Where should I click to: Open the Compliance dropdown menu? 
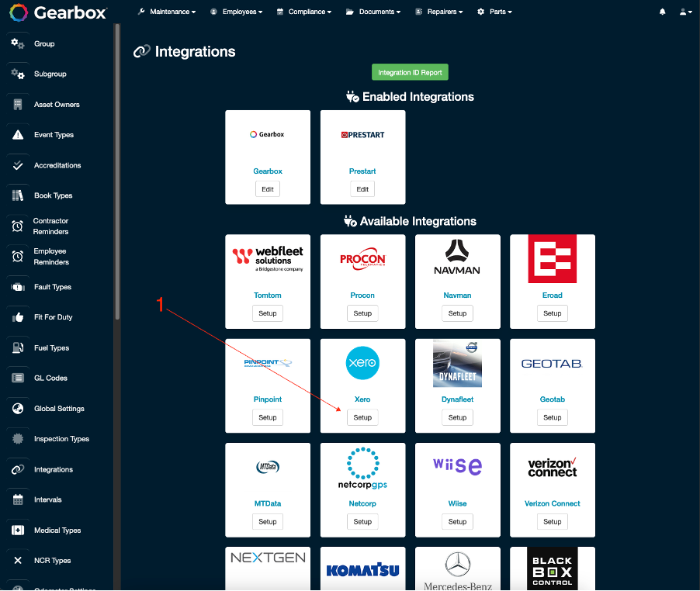click(303, 11)
